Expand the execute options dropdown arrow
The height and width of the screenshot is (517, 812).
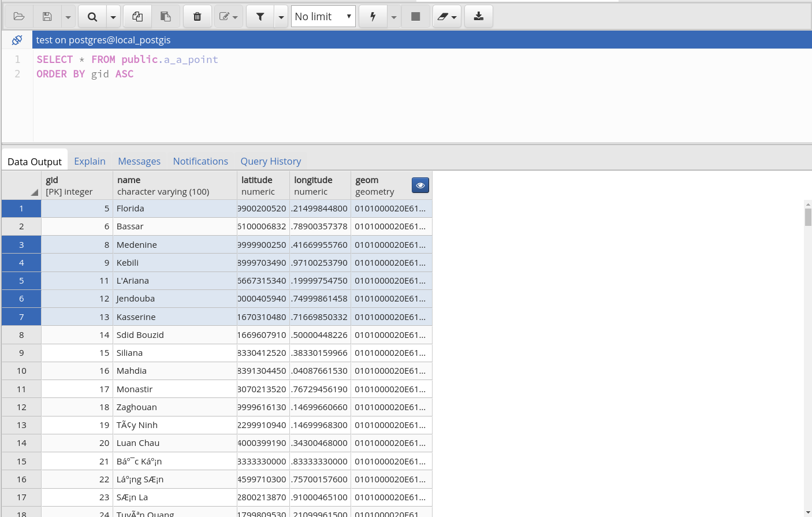[x=394, y=17]
